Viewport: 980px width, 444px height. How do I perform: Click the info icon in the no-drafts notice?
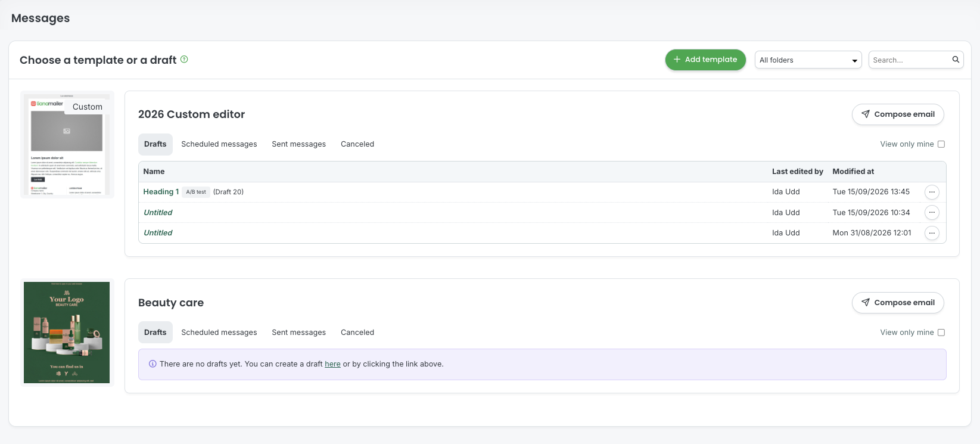pos(153,364)
